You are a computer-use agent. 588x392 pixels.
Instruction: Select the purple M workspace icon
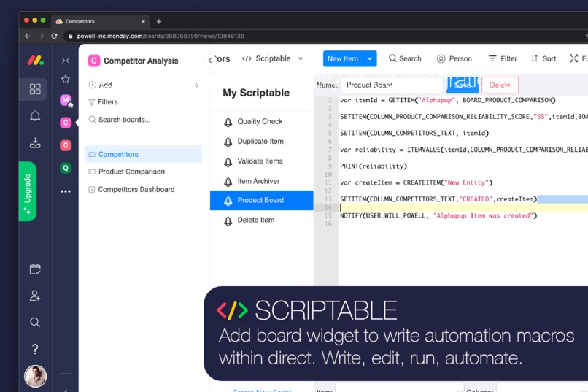coord(66,100)
